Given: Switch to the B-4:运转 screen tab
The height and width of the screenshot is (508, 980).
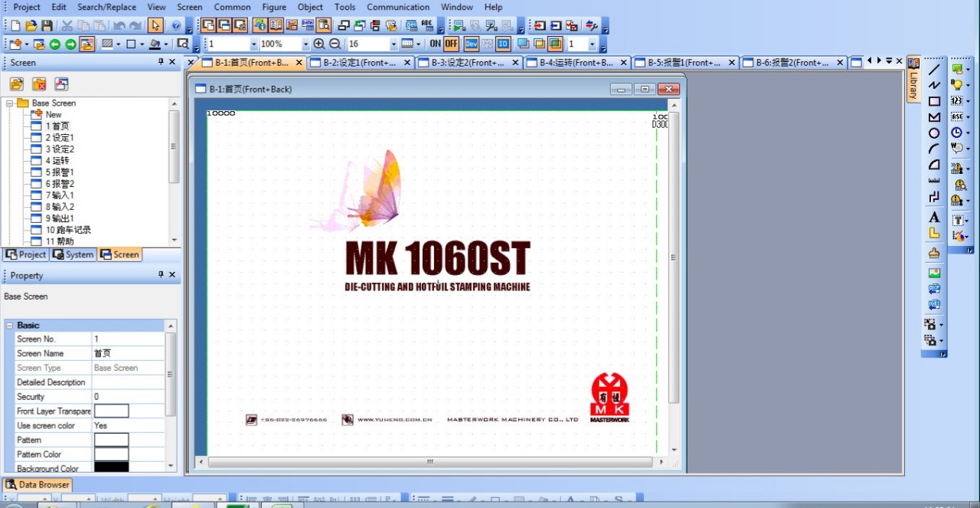Looking at the screenshot, I should pos(577,63).
